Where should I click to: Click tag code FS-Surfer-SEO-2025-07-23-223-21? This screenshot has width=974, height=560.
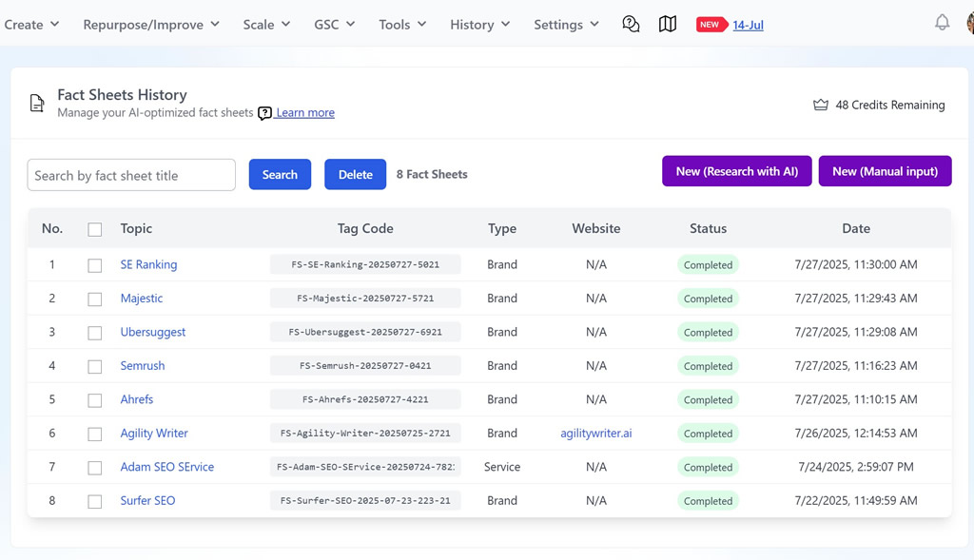click(x=365, y=500)
